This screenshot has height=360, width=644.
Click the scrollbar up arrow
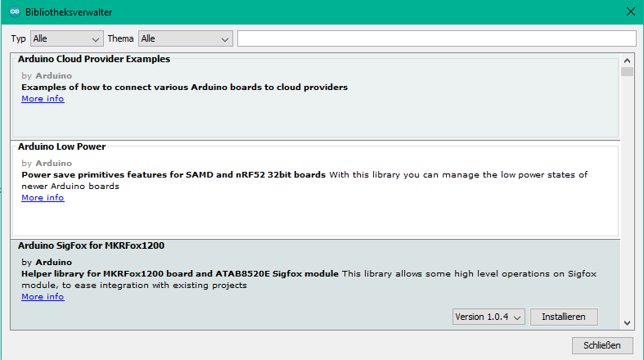click(627, 61)
